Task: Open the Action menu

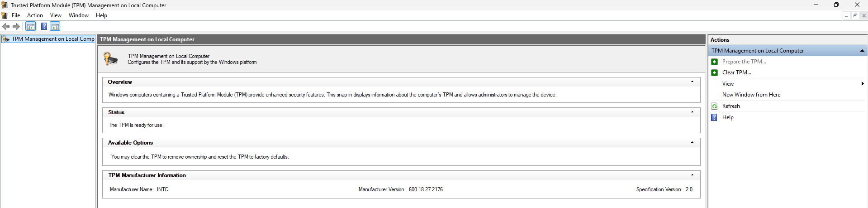Action: pyautogui.click(x=35, y=15)
